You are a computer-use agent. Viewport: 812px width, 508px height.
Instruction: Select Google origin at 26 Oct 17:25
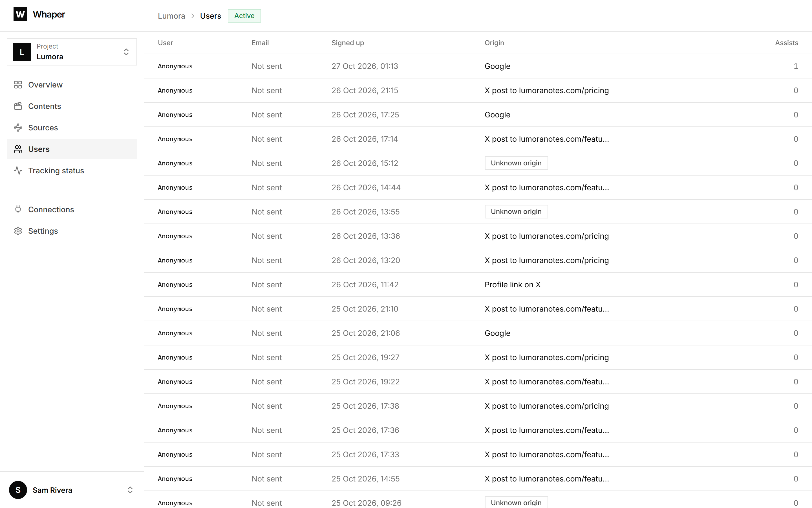(x=497, y=115)
